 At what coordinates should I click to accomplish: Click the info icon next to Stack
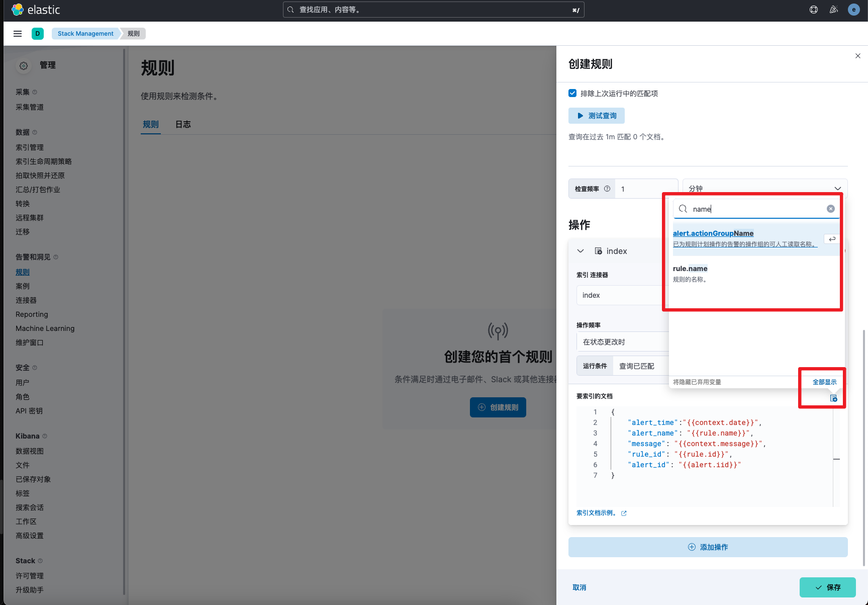(40, 561)
